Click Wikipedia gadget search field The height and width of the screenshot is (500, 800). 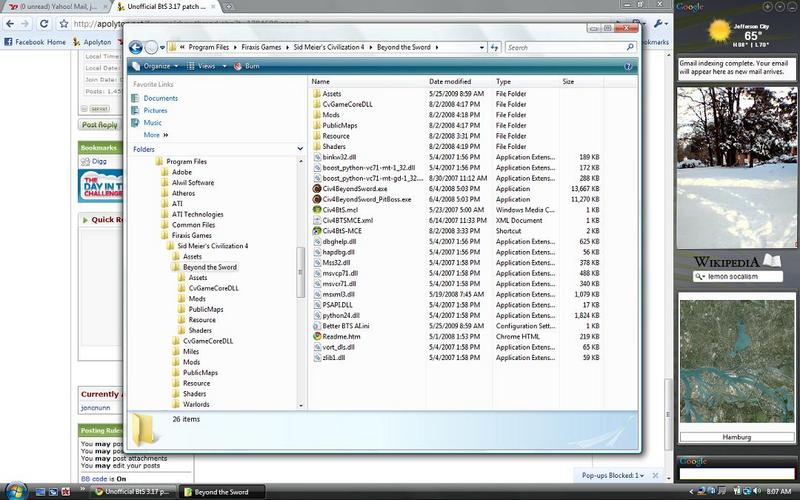pyautogui.click(x=738, y=277)
